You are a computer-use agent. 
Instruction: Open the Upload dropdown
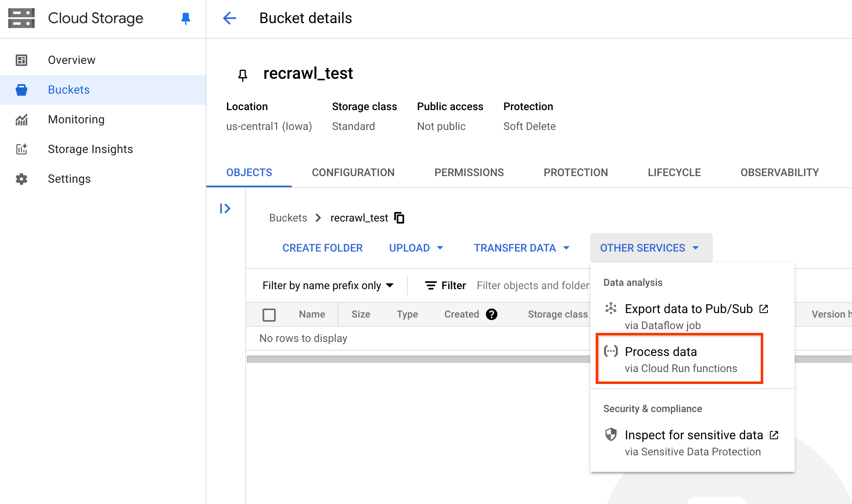click(416, 248)
